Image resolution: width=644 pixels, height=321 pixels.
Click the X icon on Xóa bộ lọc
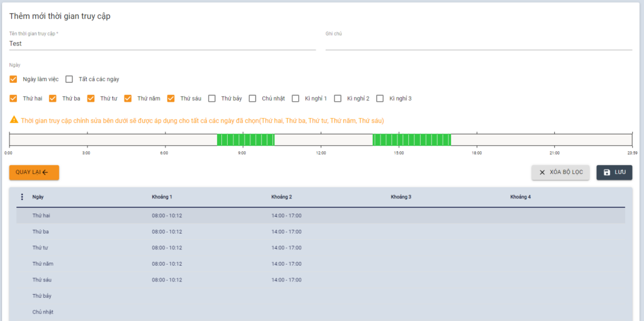(542, 173)
